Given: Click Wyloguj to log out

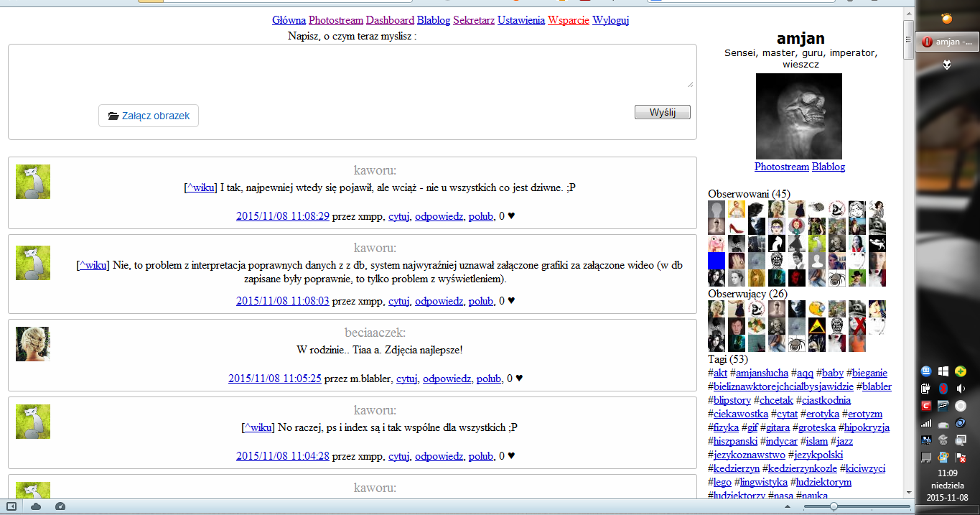Looking at the screenshot, I should point(610,20).
